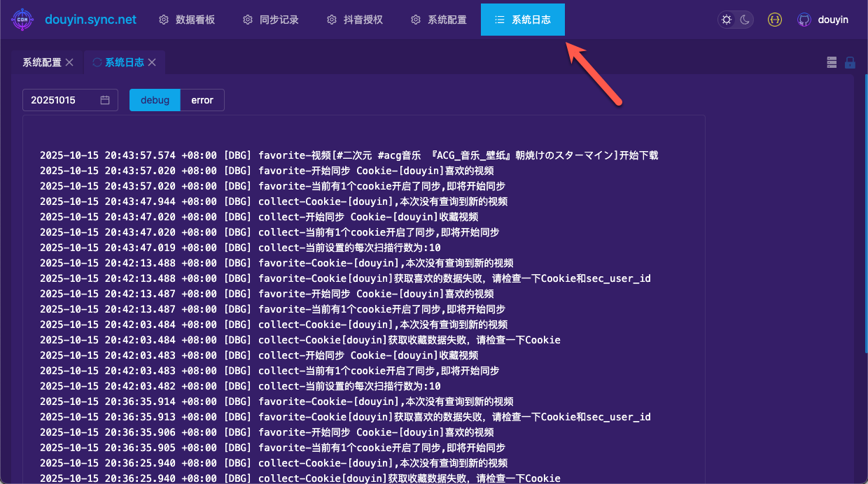Image resolution: width=868 pixels, height=484 pixels.
Task: Open the date picker via the calendar icon
Action: tap(106, 99)
